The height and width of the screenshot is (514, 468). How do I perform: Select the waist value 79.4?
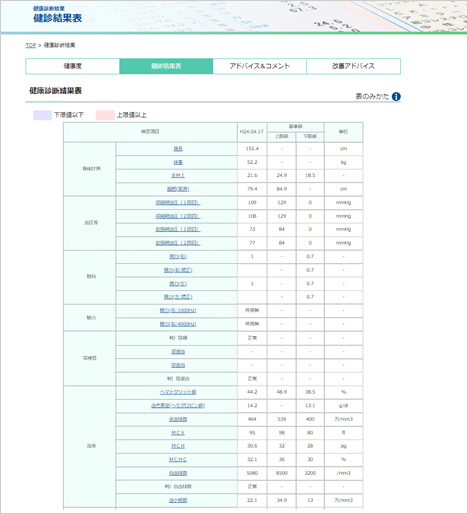[252, 189]
